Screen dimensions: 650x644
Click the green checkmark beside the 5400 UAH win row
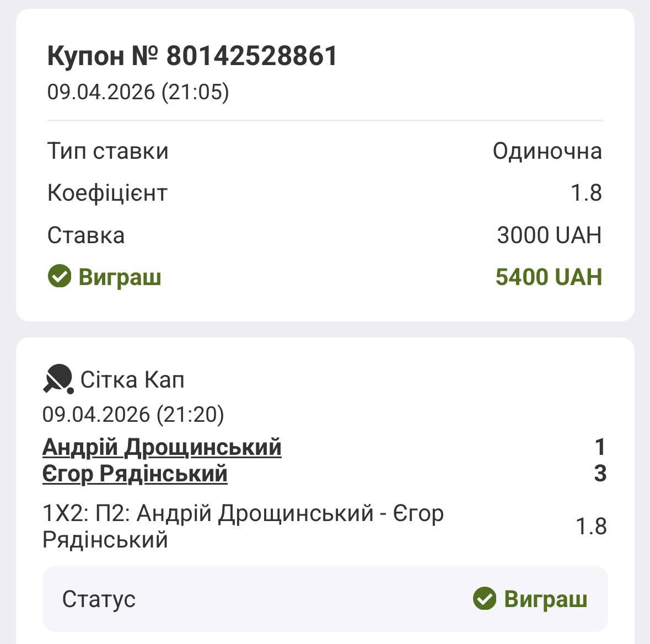click(x=60, y=276)
